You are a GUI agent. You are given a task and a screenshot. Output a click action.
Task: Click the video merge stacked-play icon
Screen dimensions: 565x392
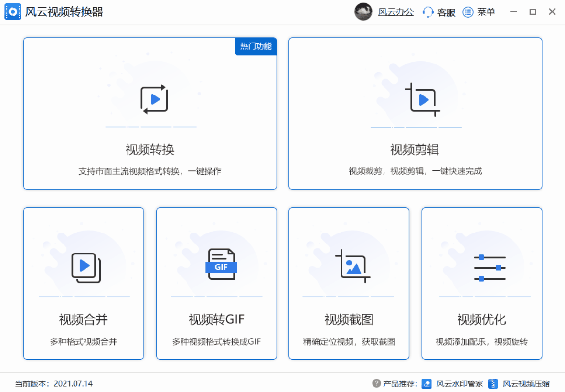coord(86,267)
